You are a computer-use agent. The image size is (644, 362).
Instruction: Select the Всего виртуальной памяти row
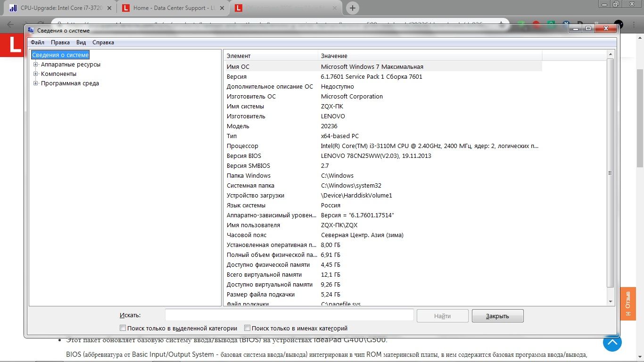pyautogui.click(x=382, y=274)
